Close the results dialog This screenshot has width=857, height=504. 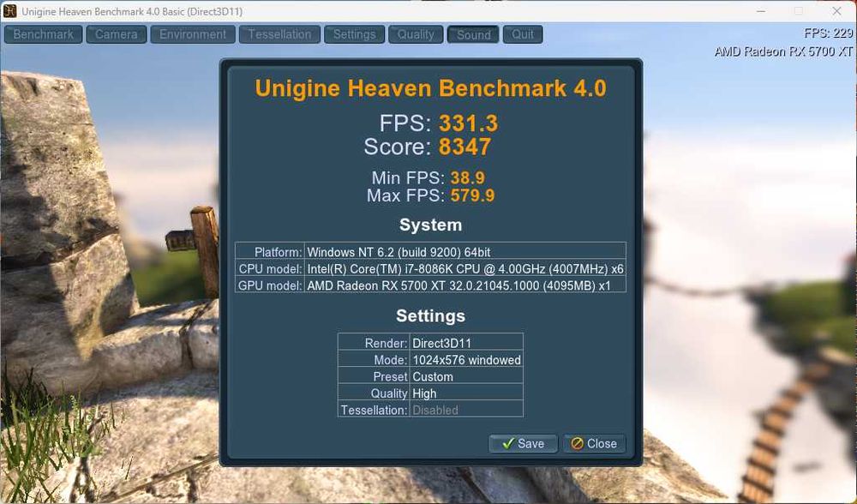(x=594, y=443)
